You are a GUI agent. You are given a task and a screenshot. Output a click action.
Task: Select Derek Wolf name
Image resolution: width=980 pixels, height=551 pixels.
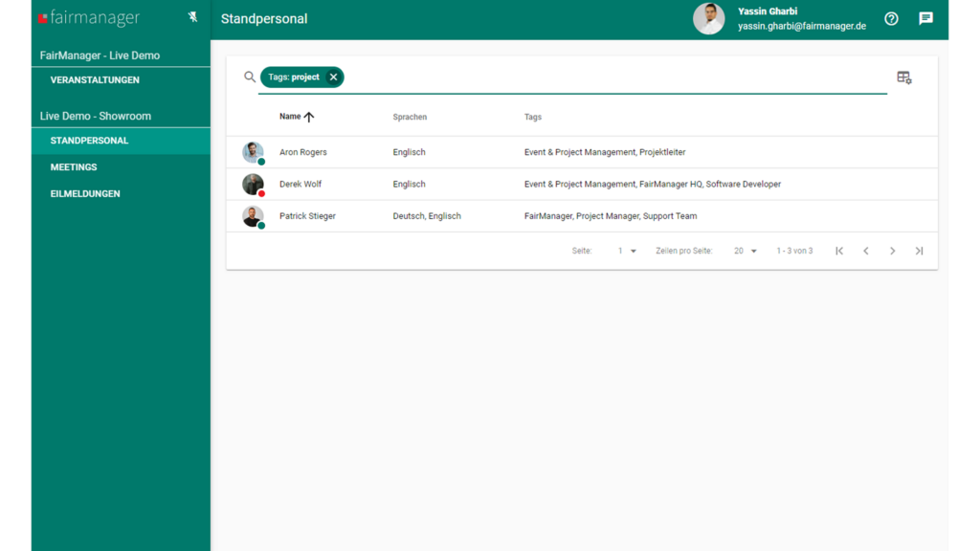point(301,184)
